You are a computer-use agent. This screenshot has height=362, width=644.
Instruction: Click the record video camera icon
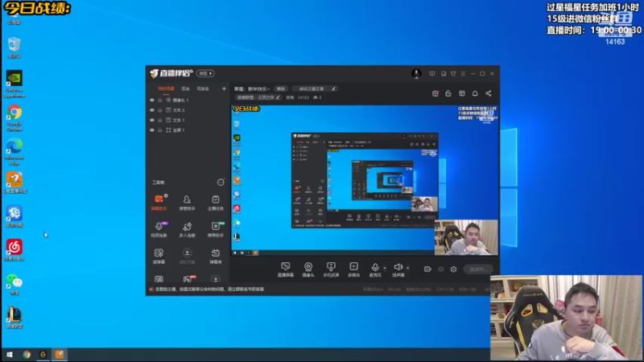[427, 269]
